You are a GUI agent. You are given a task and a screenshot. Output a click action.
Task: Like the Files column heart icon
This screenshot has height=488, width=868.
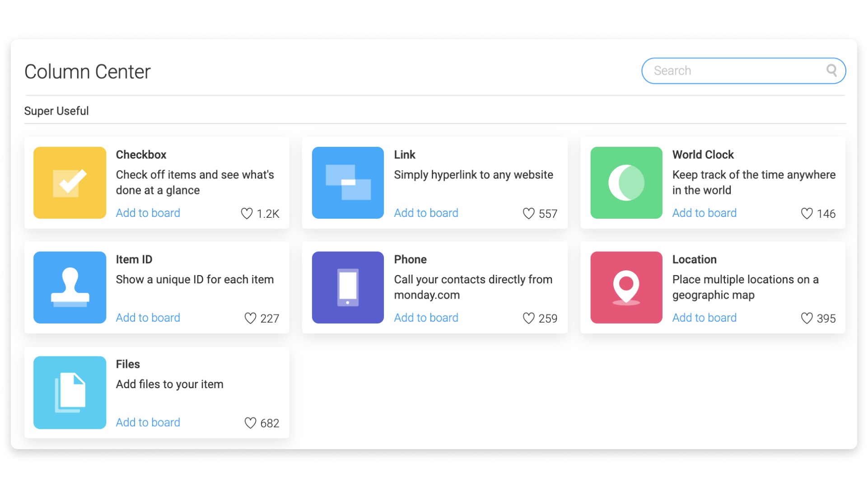click(x=250, y=423)
